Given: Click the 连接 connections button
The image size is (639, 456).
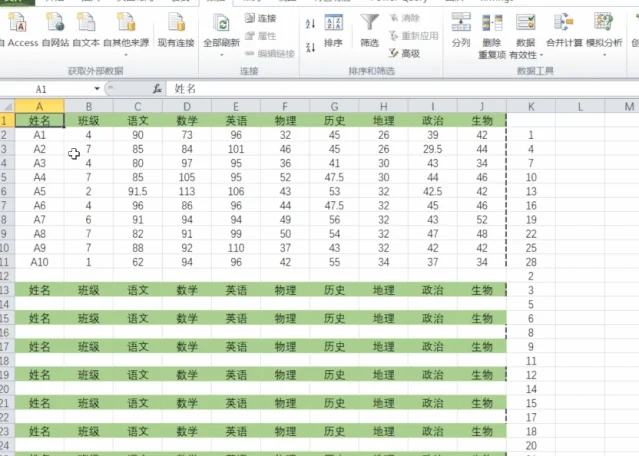Looking at the screenshot, I should click(x=260, y=18).
